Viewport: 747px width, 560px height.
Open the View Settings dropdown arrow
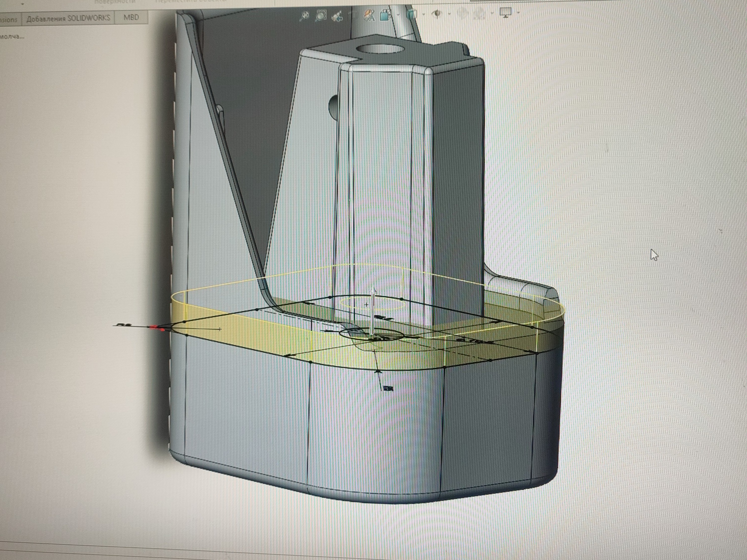[518, 12]
